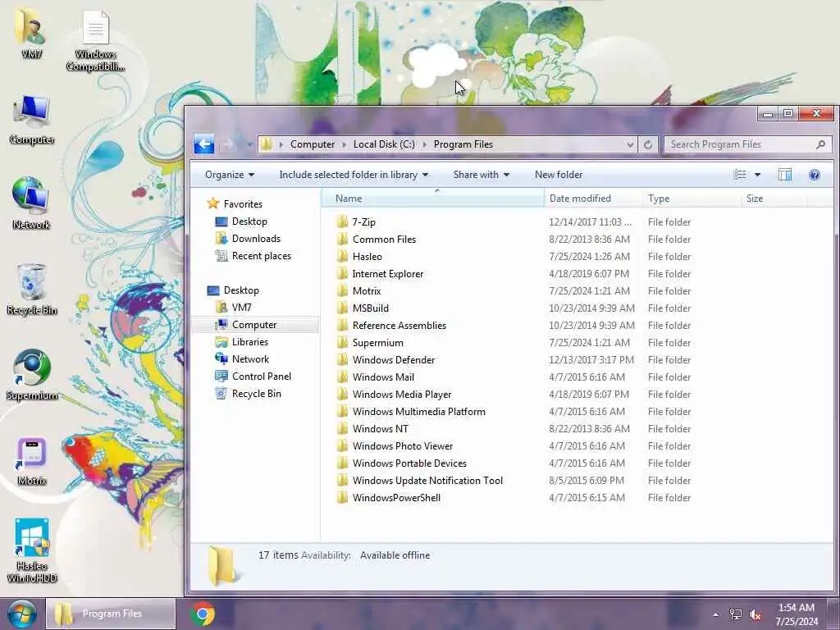840x630 pixels.
Task: Select the Motrix folder icon in list
Action: tap(342, 291)
